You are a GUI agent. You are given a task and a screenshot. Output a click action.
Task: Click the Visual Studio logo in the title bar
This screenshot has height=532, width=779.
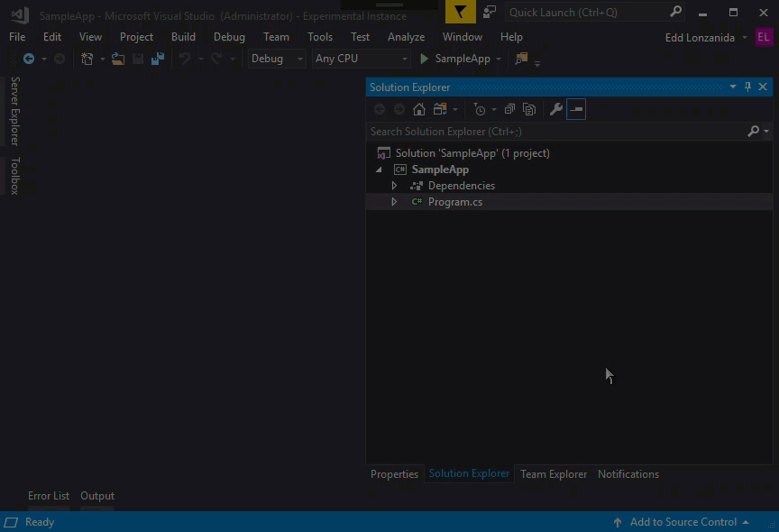click(20, 15)
